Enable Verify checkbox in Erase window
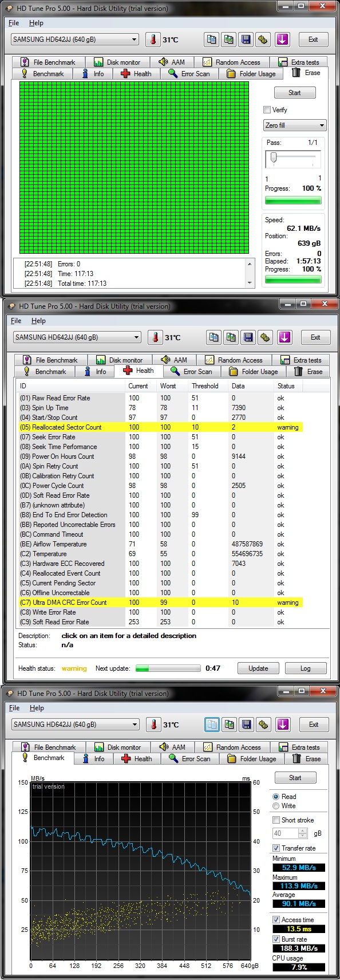Screen dimensions: 340x980 (x=267, y=110)
